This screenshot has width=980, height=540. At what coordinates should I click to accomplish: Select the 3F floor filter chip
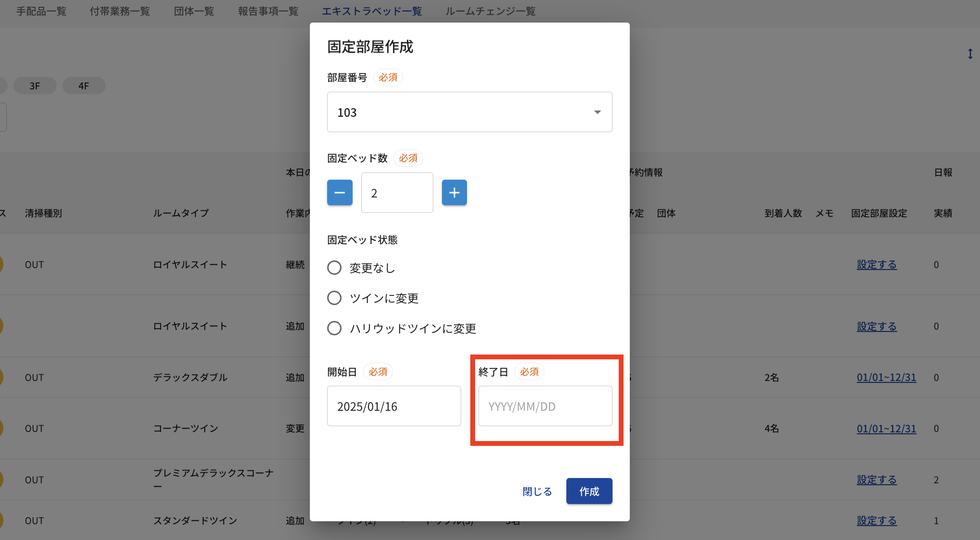coord(35,86)
